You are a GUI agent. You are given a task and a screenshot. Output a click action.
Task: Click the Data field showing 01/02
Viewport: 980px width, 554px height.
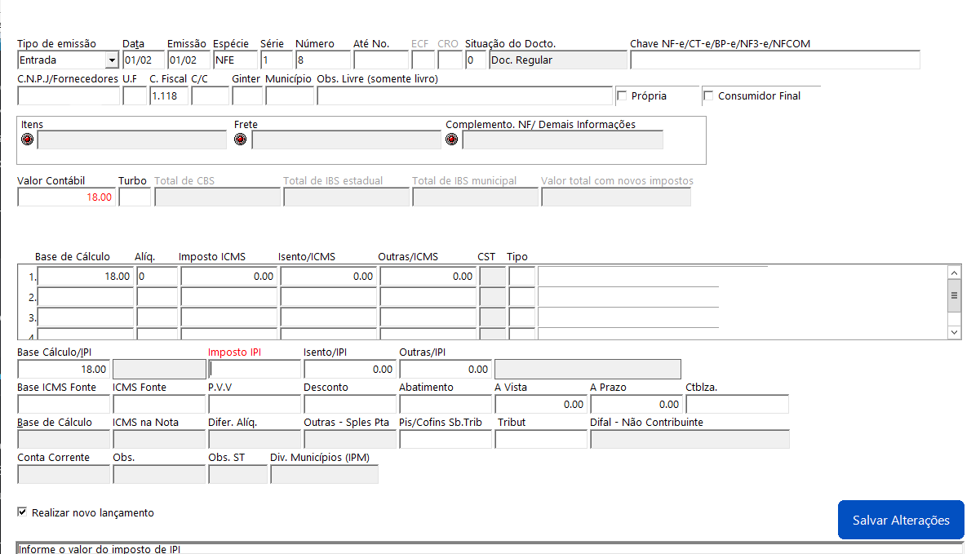144,60
